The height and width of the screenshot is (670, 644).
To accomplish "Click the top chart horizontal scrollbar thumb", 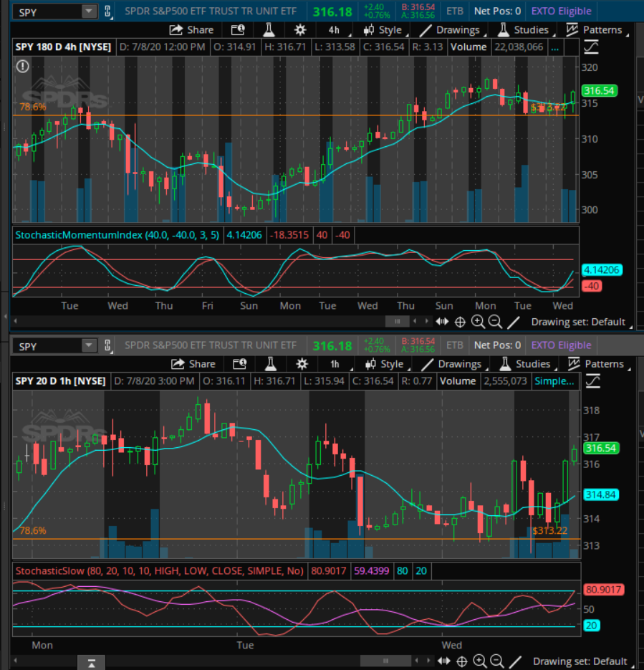I will click(397, 321).
